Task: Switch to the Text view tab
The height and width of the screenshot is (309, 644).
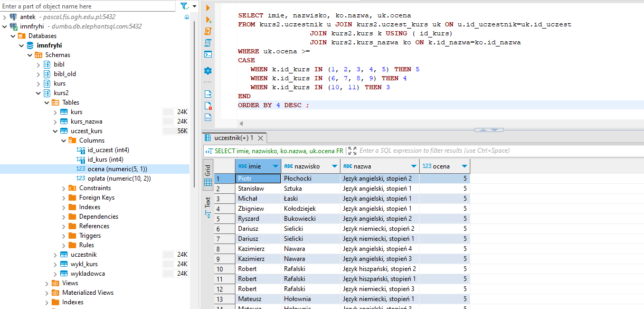Action: tap(208, 207)
